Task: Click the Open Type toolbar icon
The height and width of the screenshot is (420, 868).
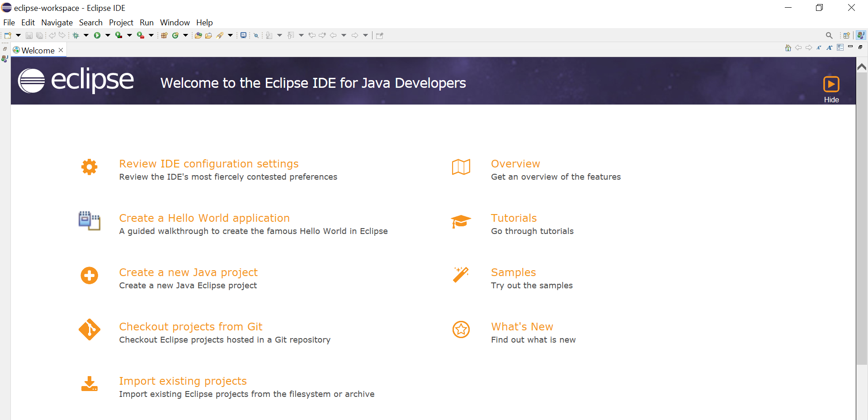Action: coord(198,35)
